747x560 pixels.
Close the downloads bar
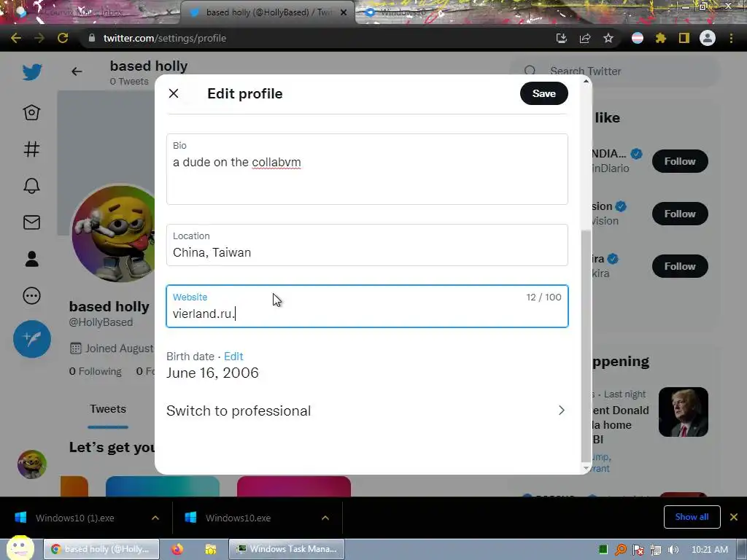point(734,517)
